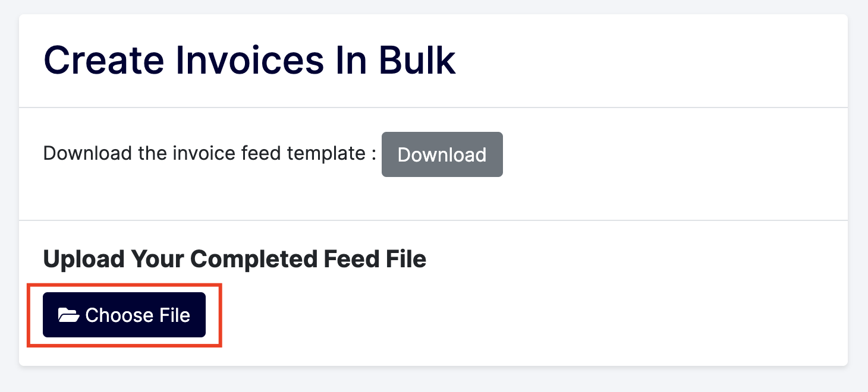The height and width of the screenshot is (392, 868).
Task: Click the word Your in the upload heading
Action: (x=158, y=260)
